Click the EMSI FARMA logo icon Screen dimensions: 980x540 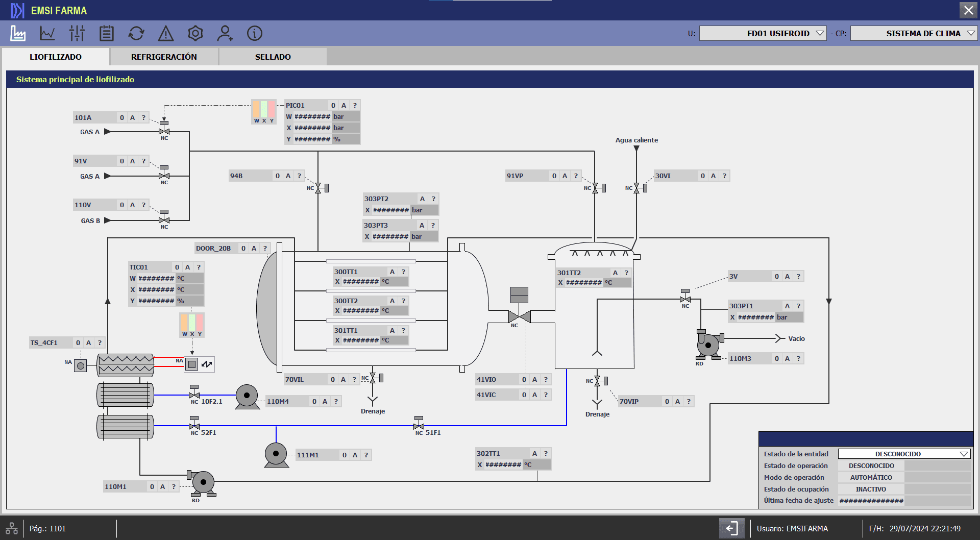pos(17,10)
